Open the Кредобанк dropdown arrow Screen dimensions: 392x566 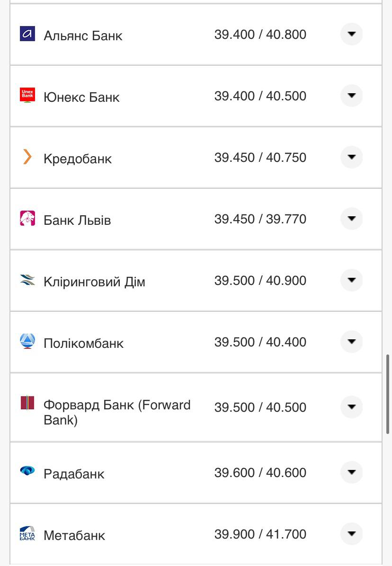pos(351,157)
